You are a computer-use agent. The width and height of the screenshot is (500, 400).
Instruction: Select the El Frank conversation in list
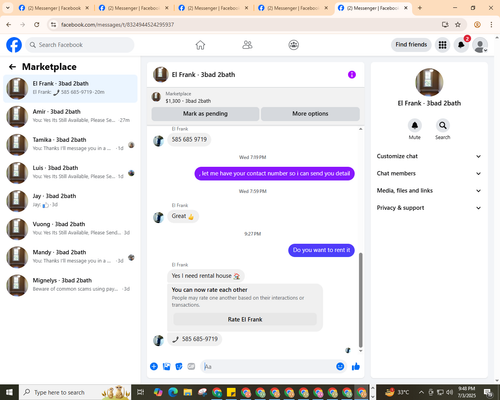pyautogui.click(x=70, y=89)
